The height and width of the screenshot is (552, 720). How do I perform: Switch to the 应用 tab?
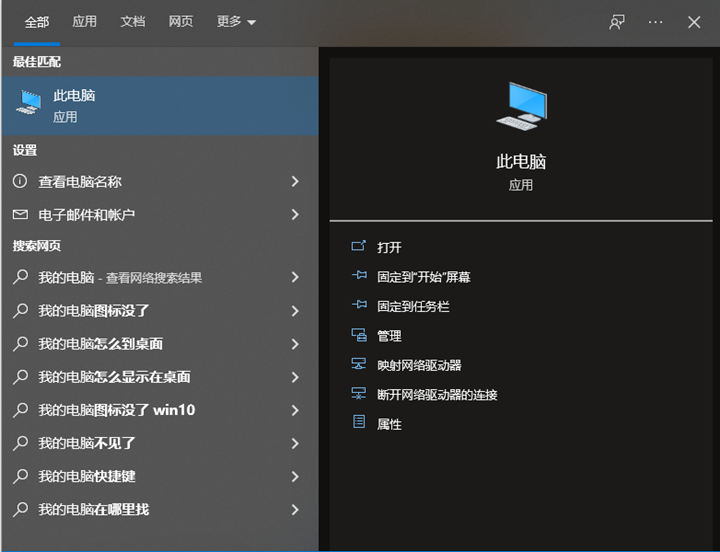point(84,22)
